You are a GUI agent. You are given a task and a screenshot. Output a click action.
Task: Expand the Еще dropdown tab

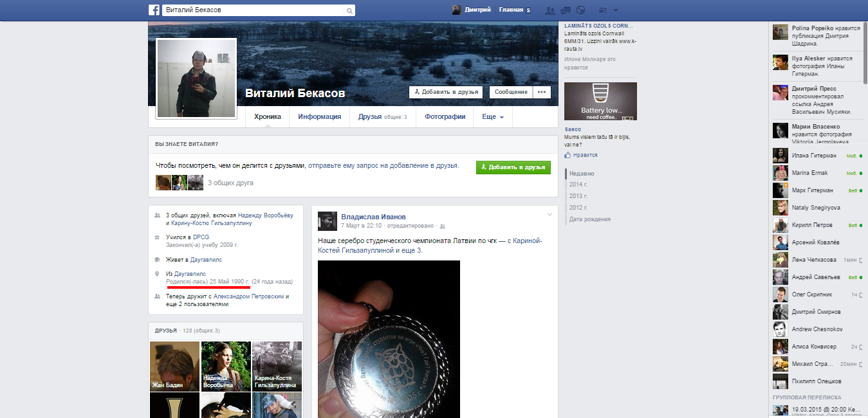tap(493, 117)
